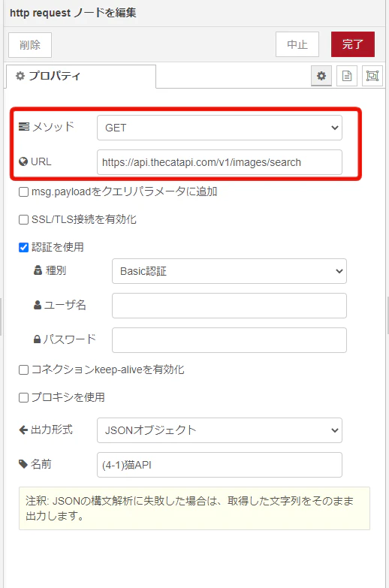Open the メソッド GET dropdown

pyautogui.click(x=219, y=128)
